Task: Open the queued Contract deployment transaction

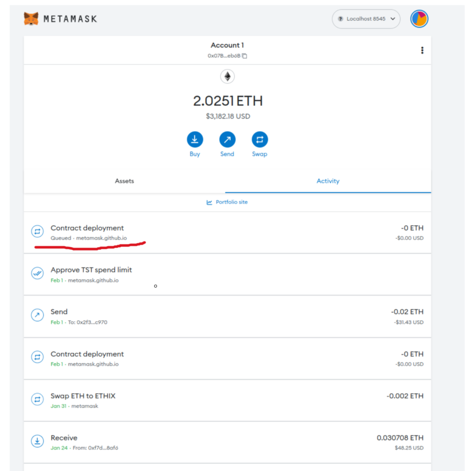Action: pyautogui.click(x=227, y=233)
